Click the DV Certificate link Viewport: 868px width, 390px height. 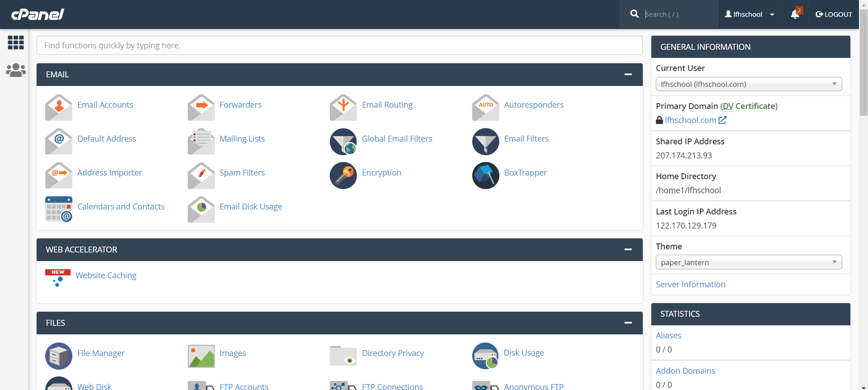pos(749,106)
